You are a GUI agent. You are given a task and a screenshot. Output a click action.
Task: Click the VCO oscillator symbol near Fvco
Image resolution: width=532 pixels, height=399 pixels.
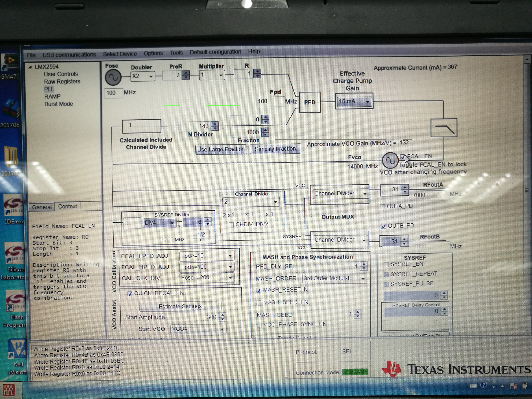point(390,160)
